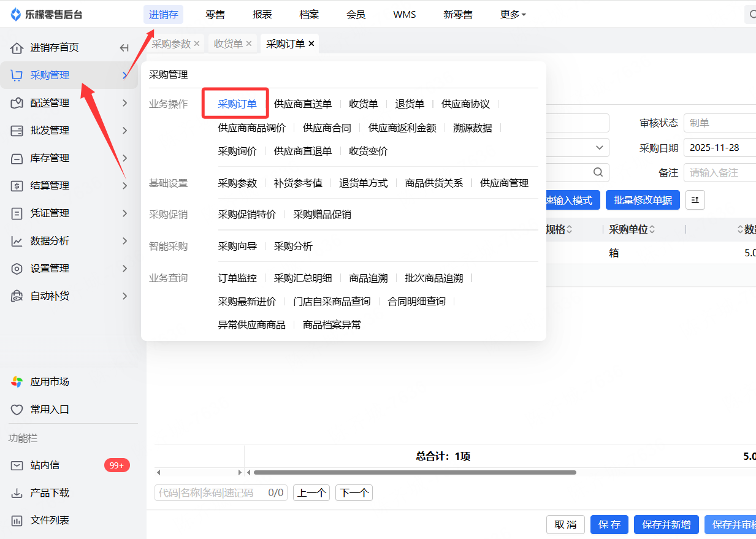Click the 结算管理 dollar icon
Image resolution: width=756 pixels, height=539 pixels.
(17, 186)
